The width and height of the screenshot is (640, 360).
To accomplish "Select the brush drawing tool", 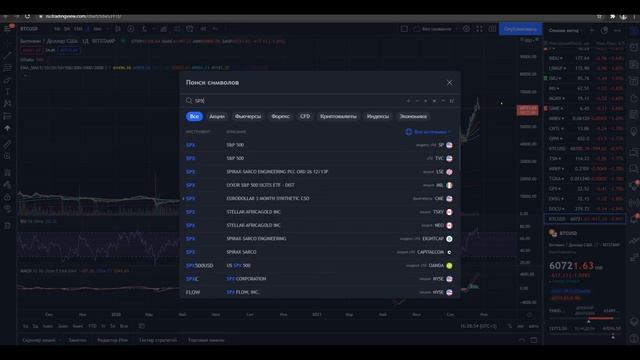I will 7,80.
